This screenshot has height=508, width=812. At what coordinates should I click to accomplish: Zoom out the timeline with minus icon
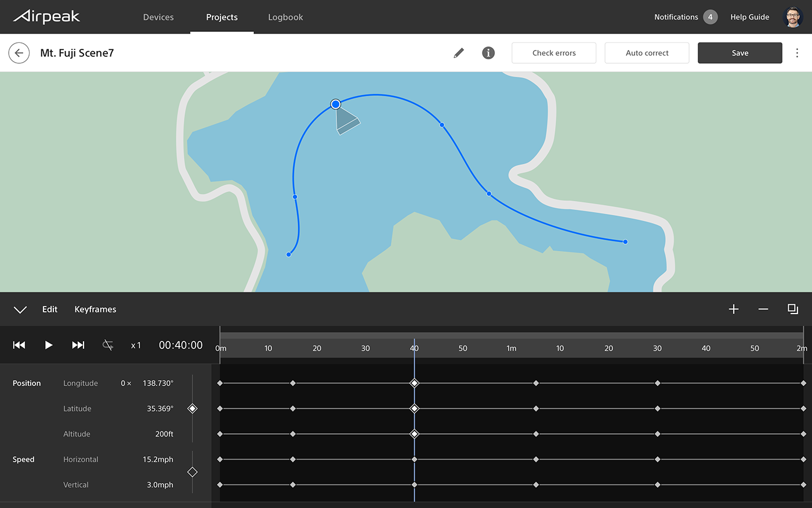click(x=763, y=309)
